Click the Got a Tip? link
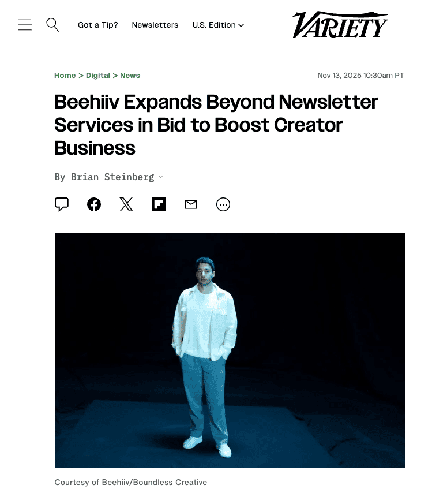The image size is (432, 504). tap(98, 25)
